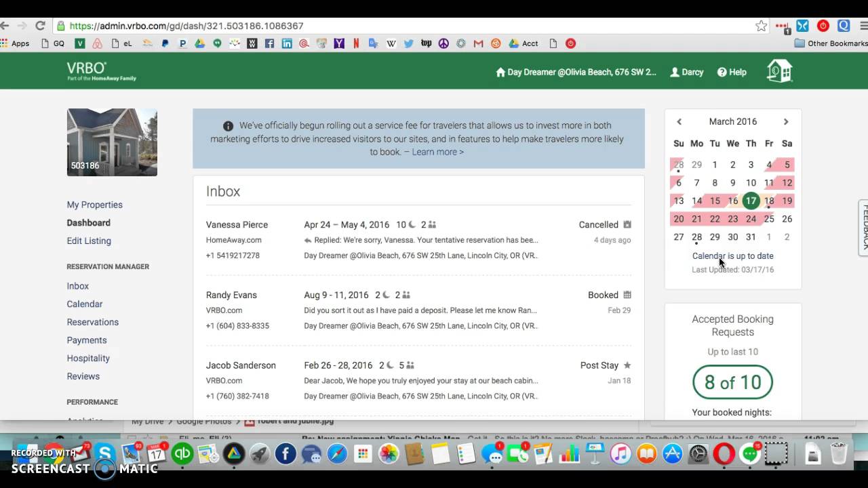Open the Acct Google Drive bookmark
This screenshot has height=488, width=868.
tap(524, 43)
